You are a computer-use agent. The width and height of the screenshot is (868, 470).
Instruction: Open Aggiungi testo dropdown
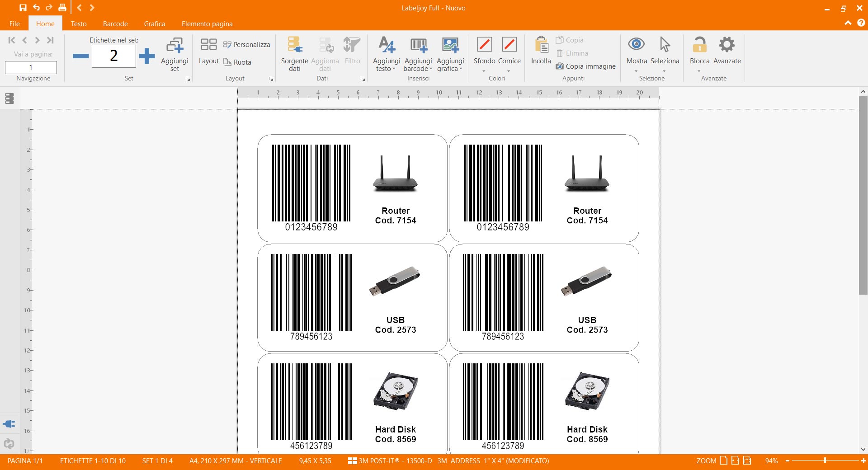[387, 54]
